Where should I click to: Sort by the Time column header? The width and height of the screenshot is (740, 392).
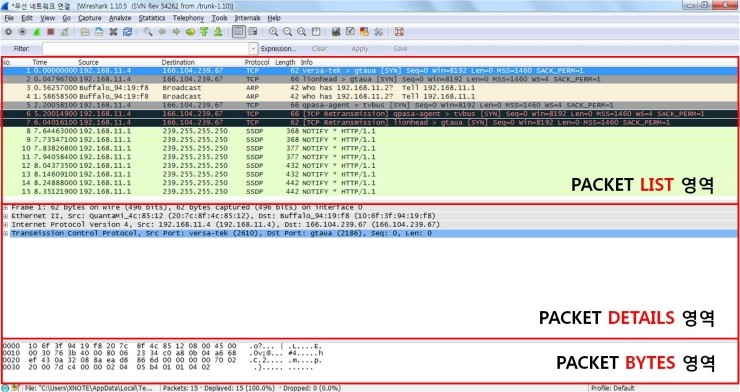click(40, 62)
